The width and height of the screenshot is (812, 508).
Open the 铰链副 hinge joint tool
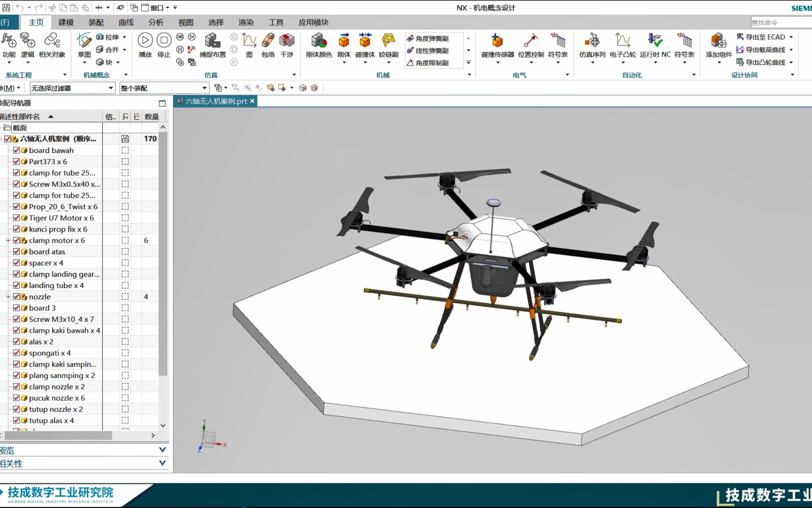tap(388, 41)
